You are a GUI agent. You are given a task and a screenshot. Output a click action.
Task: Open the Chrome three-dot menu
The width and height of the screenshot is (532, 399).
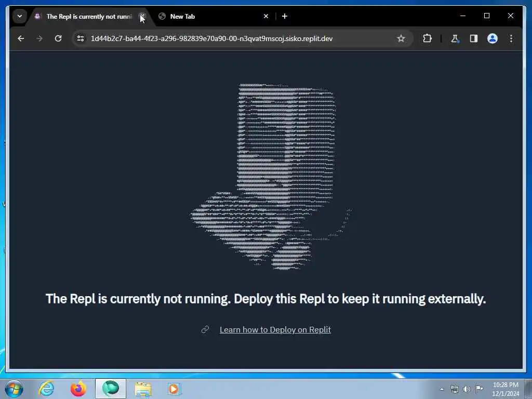[511, 38]
